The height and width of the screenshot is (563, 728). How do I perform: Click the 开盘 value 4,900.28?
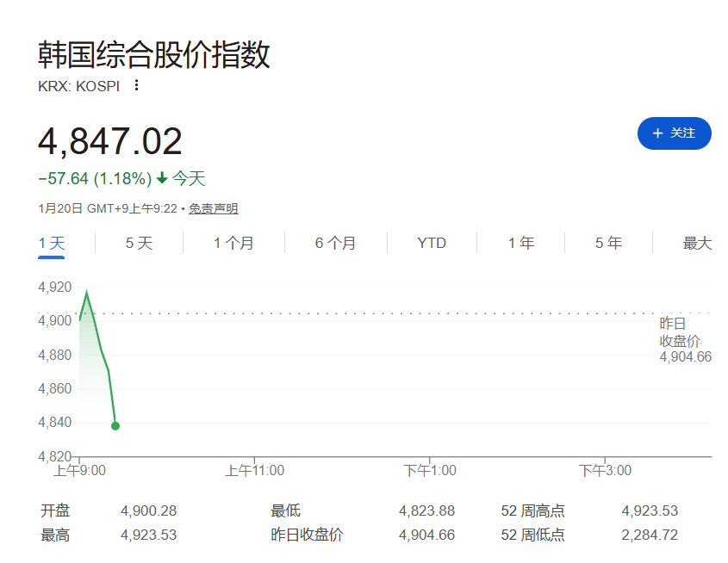point(148,511)
